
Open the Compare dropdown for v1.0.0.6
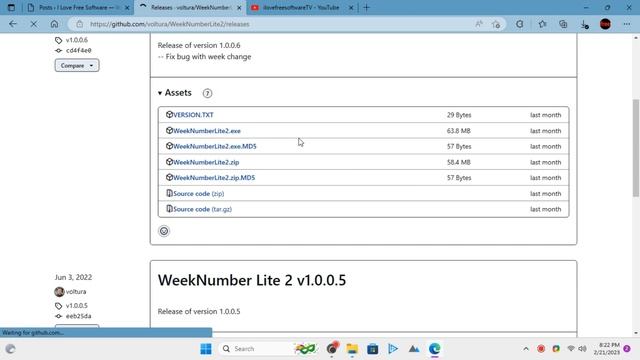tap(77, 65)
